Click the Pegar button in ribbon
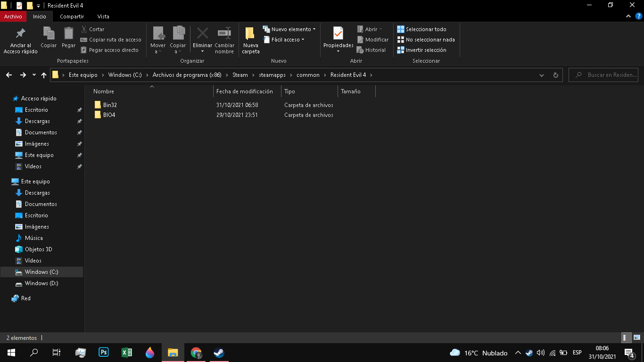 68,38
